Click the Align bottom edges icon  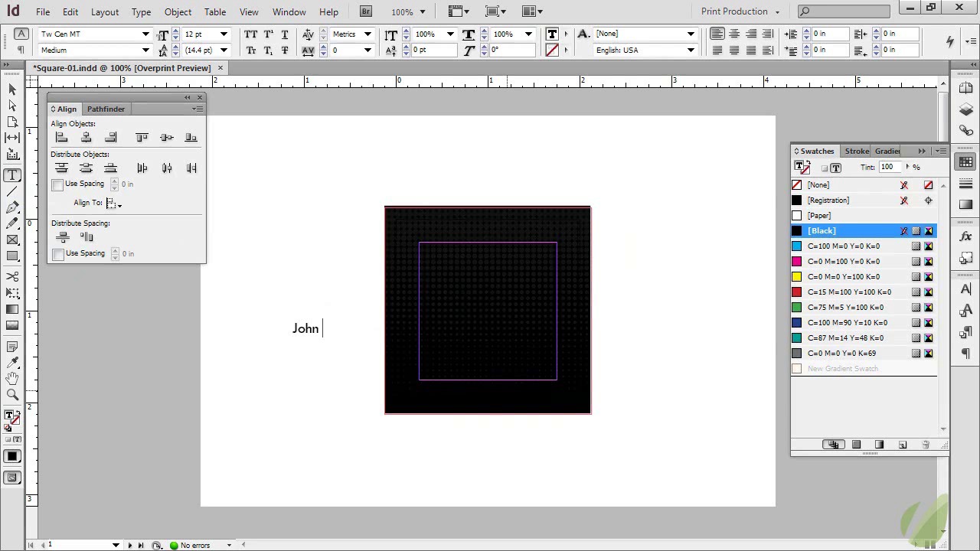click(x=191, y=138)
